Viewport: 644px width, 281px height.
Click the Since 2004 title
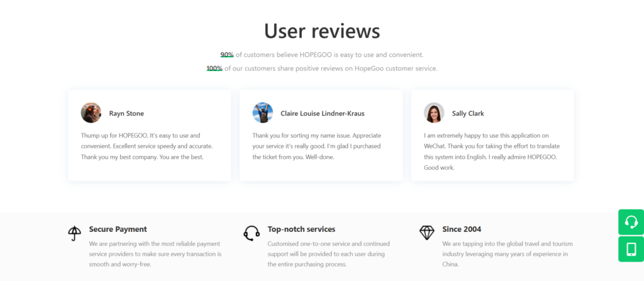pos(462,229)
